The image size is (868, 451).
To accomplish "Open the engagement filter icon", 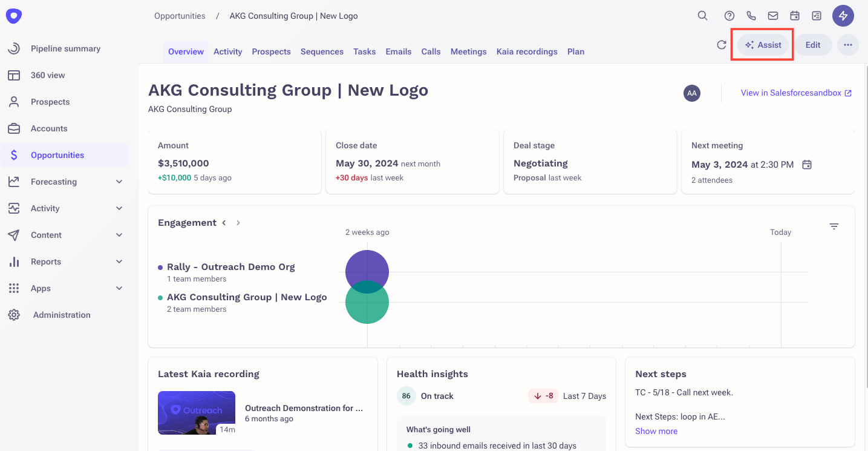I will [834, 226].
